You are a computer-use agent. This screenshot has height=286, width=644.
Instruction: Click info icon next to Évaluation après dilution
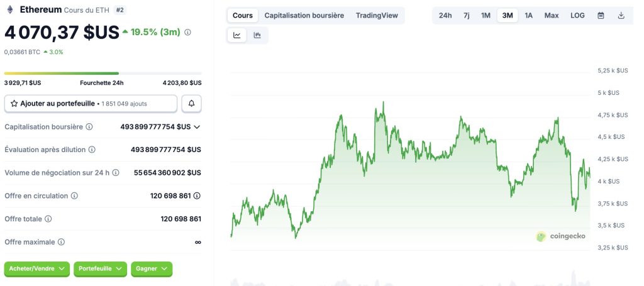pos(92,150)
